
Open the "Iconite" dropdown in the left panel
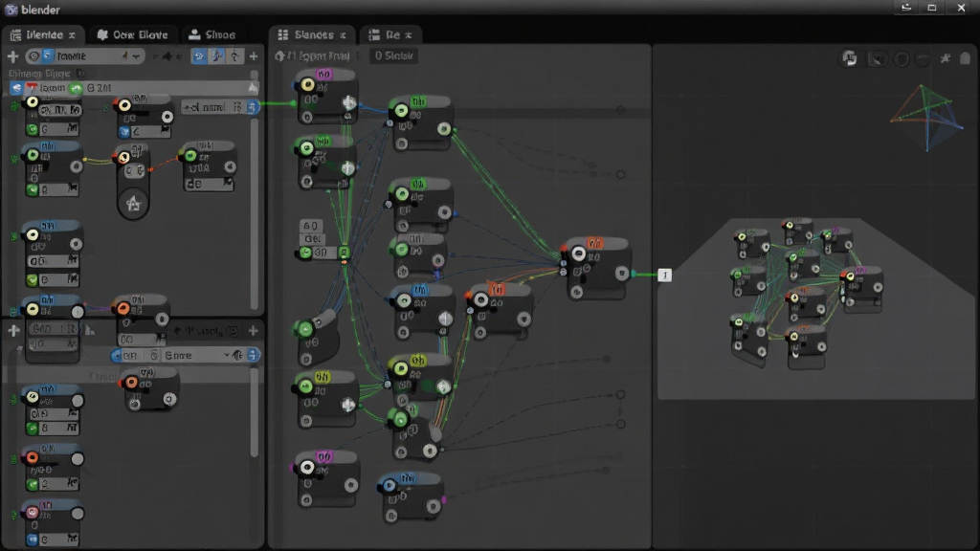85,56
